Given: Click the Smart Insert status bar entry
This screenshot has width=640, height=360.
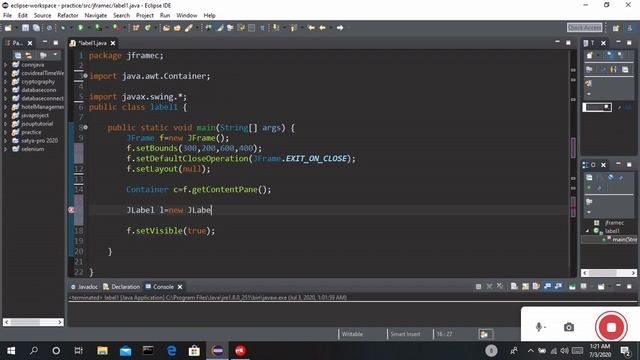Looking at the screenshot, I should [405, 334].
